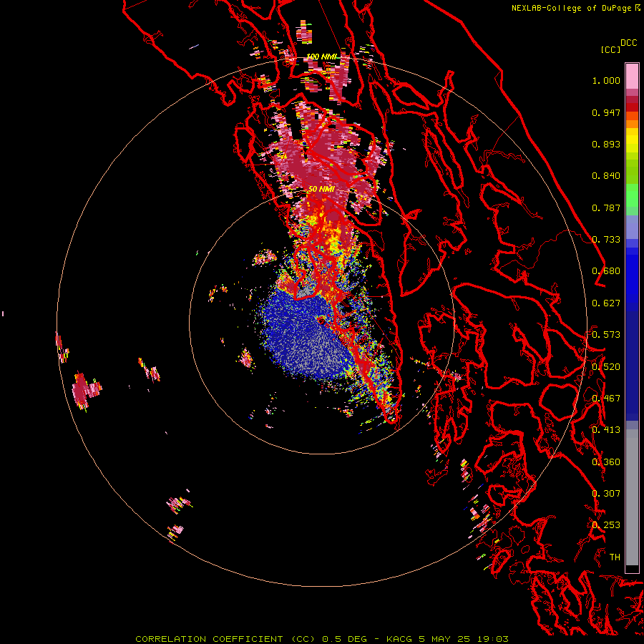This screenshot has height=644, width=644.
Task: Select the 0.787 scale value
Action: 606,208
